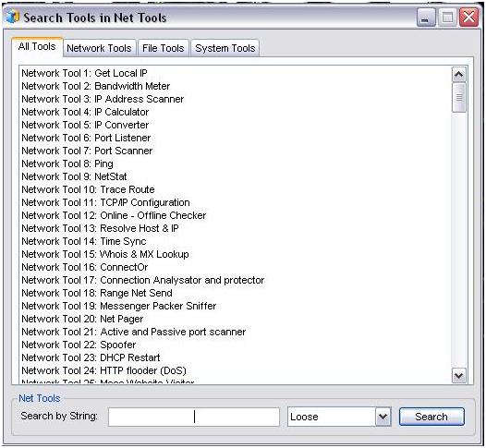
Task: Open the File Tools tab
Action: coord(164,48)
